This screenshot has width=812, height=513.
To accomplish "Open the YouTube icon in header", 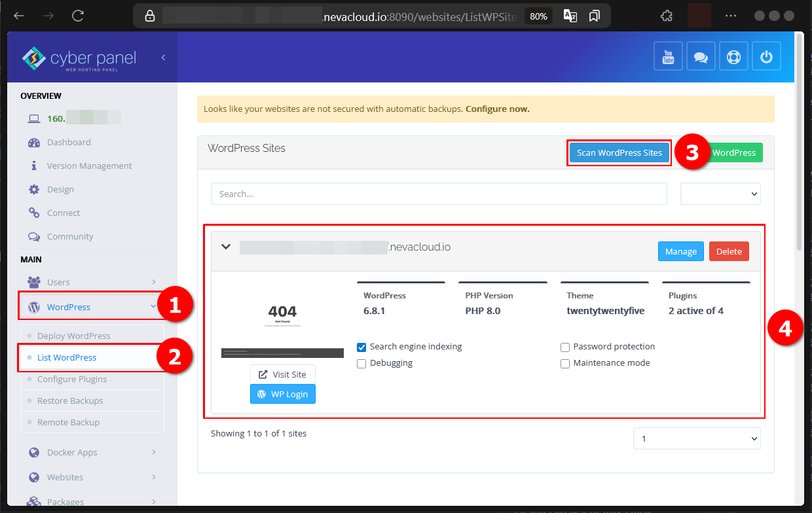I will [668, 56].
